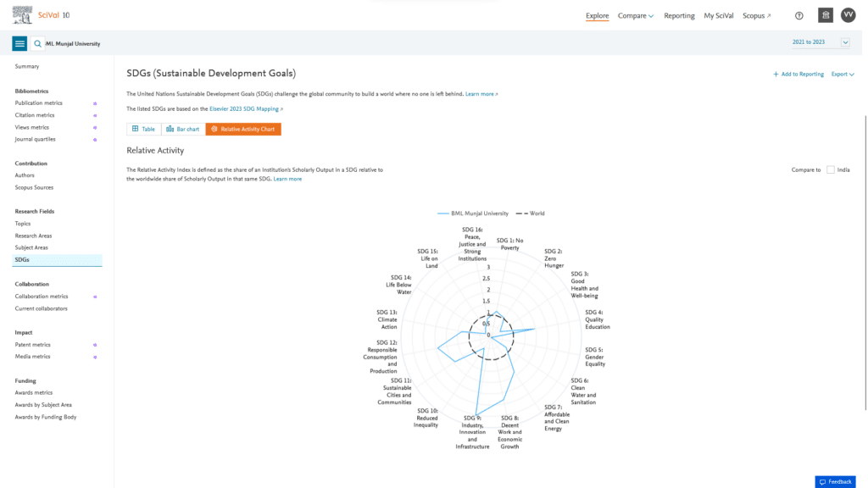Open Awards by Funding Body
868x488 pixels.
tap(46, 417)
